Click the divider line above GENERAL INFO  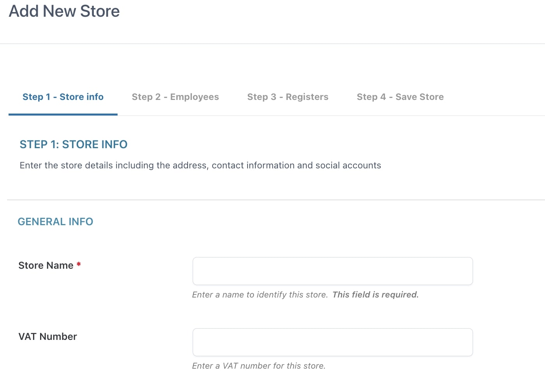[x=276, y=200]
